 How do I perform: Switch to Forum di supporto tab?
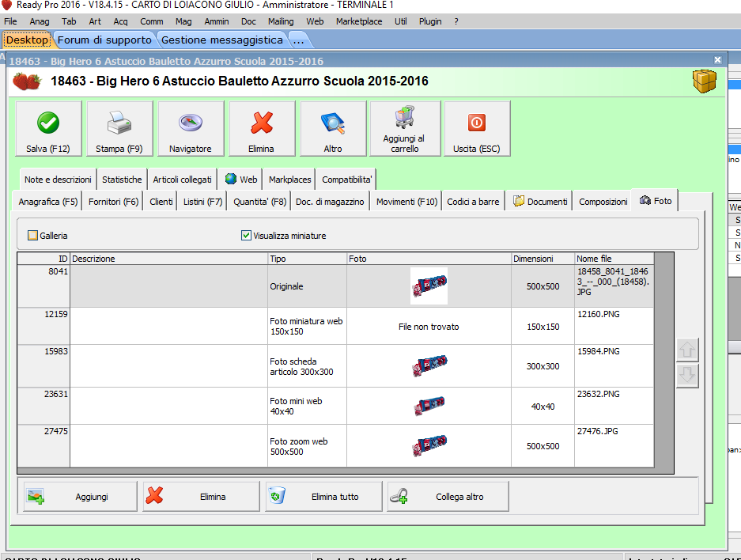(104, 40)
